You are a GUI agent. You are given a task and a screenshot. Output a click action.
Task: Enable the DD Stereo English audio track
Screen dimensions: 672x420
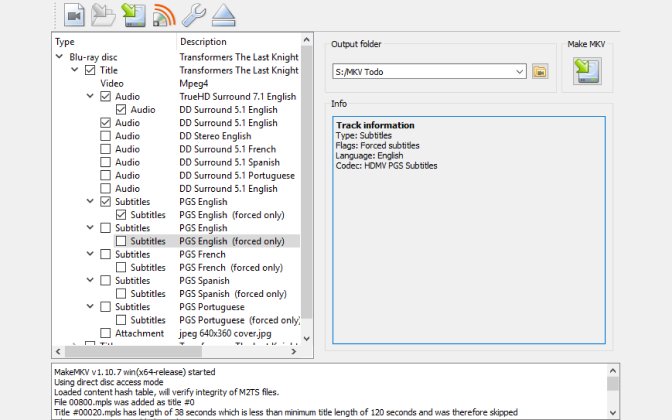[x=105, y=136]
